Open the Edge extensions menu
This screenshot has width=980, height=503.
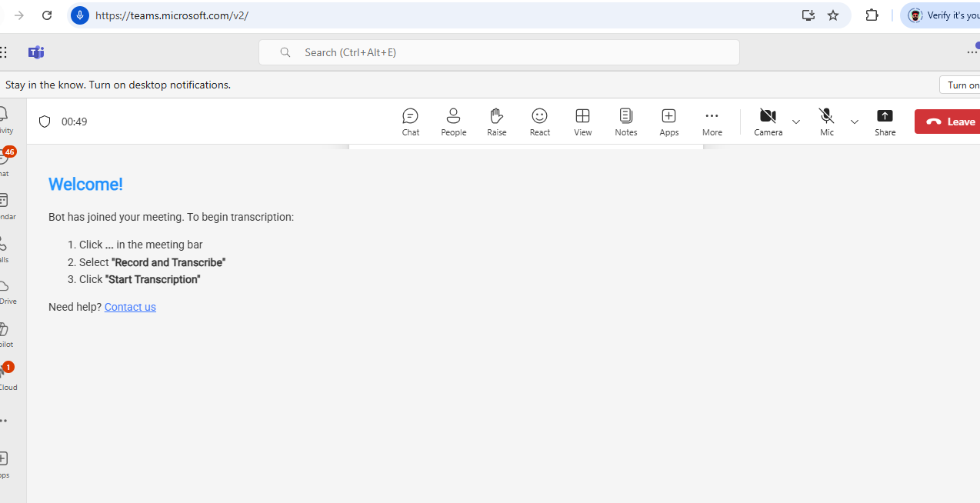pyautogui.click(x=872, y=15)
